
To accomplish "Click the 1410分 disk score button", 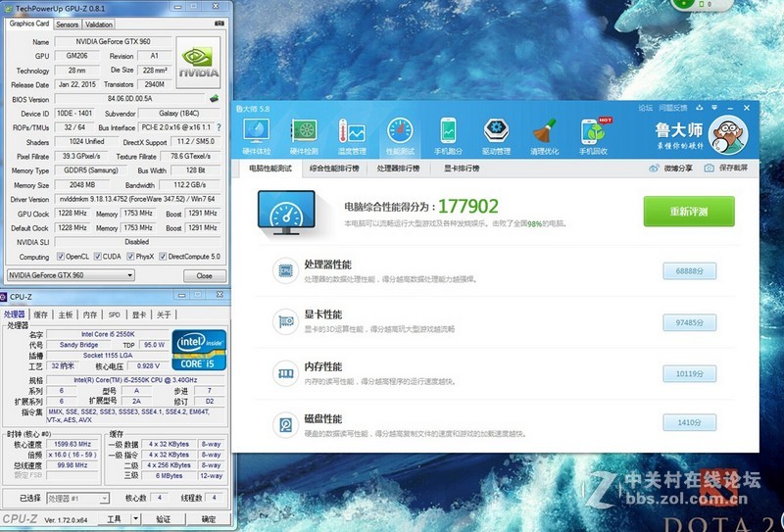I will (690, 422).
